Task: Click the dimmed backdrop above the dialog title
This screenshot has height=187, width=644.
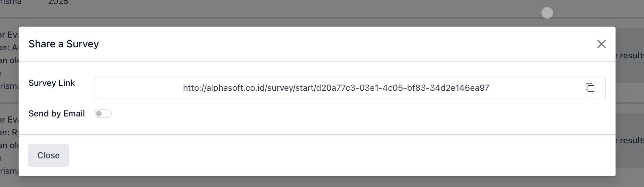Action: 302,13
